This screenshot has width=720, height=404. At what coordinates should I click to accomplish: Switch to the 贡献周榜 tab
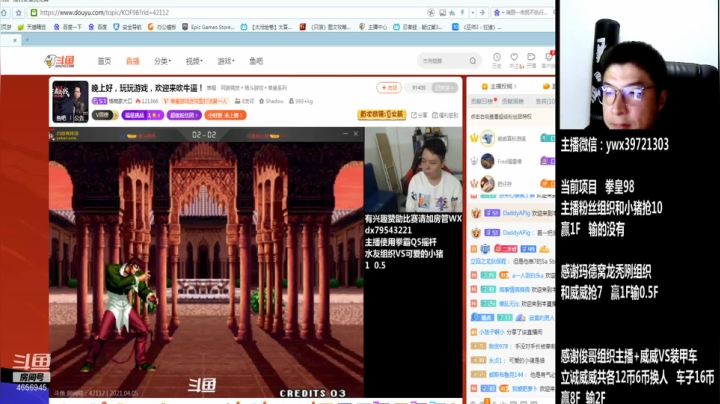point(512,101)
